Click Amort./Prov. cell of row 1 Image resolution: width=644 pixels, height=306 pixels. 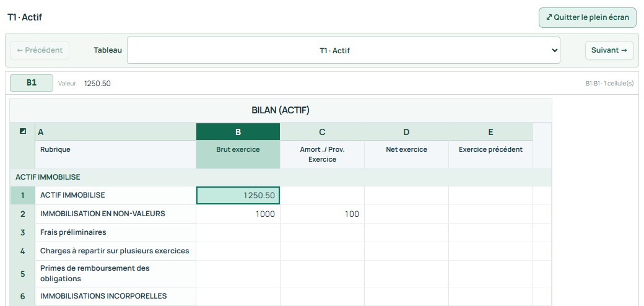coord(323,196)
